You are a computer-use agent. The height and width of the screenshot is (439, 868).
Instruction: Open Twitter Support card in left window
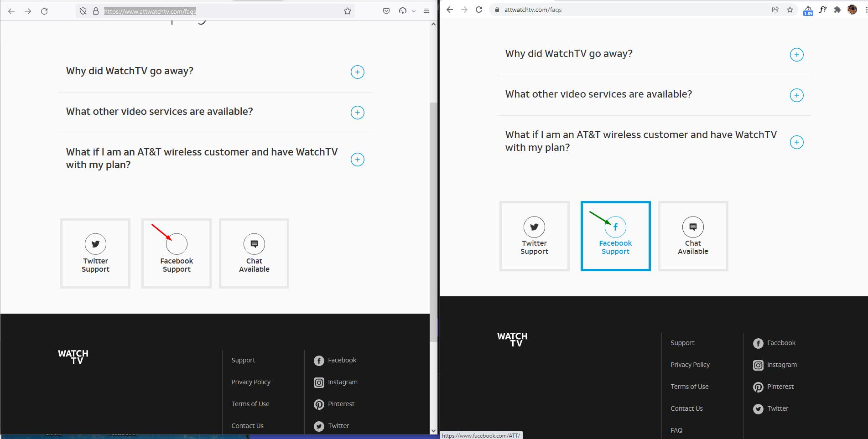(x=95, y=253)
